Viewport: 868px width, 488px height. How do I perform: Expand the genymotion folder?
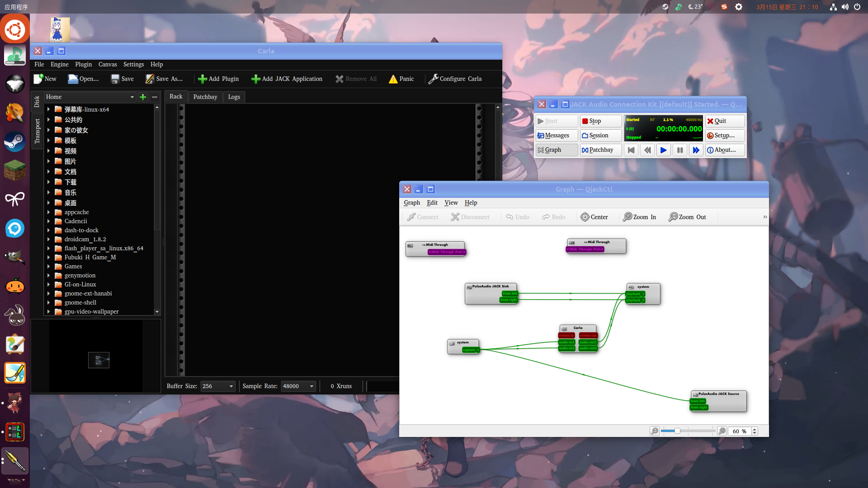click(x=48, y=276)
